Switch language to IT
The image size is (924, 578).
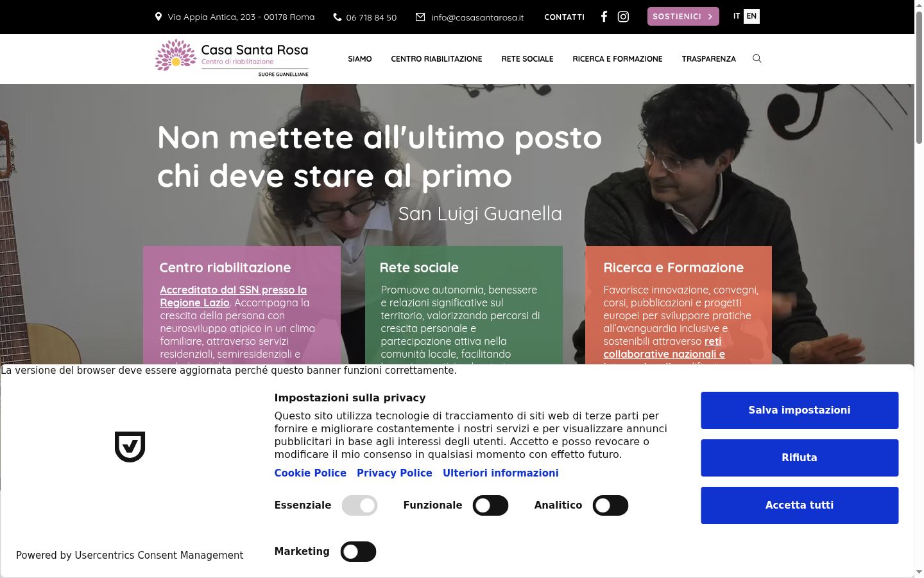pos(737,16)
